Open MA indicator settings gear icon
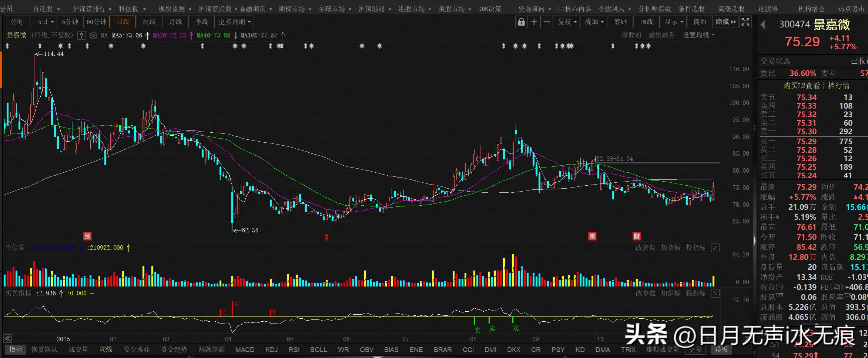Viewport: 868px width, 358px height. click(93, 36)
